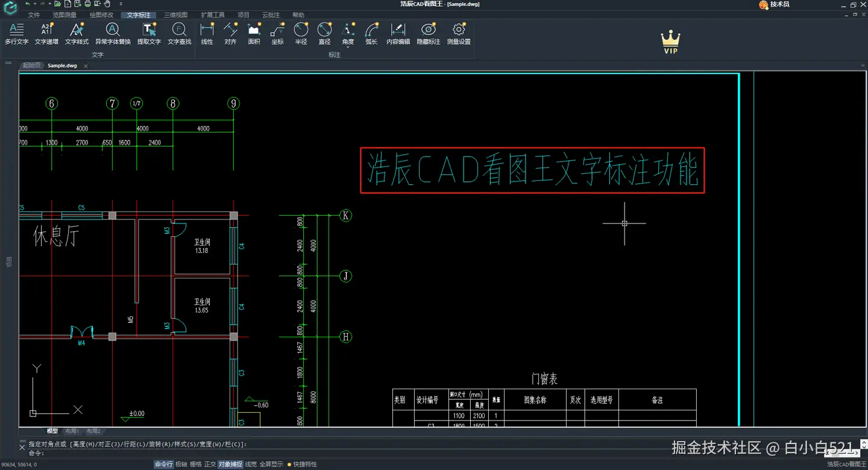Select the 半径 radius dimension tool

301,34
